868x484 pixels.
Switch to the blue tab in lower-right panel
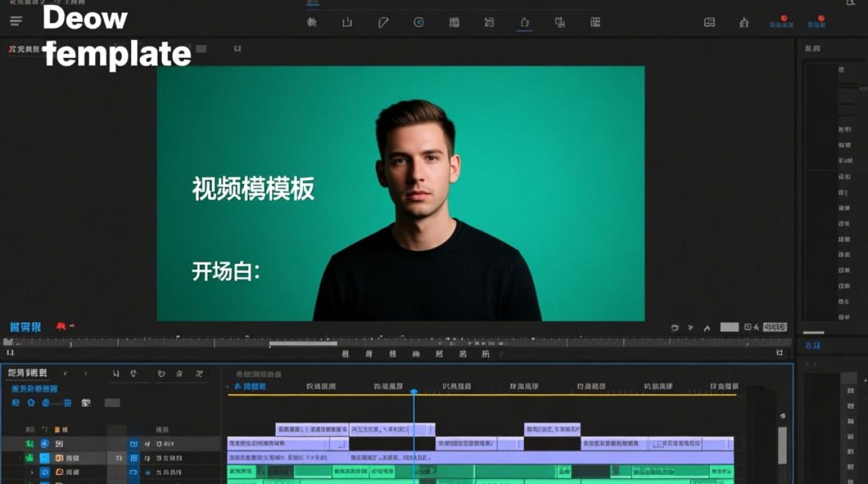(812, 347)
